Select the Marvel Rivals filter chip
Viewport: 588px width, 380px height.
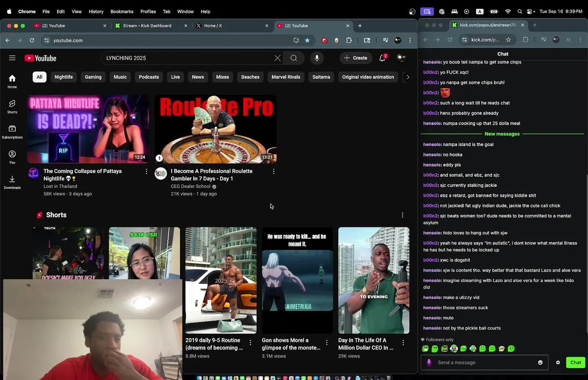(x=286, y=77)
